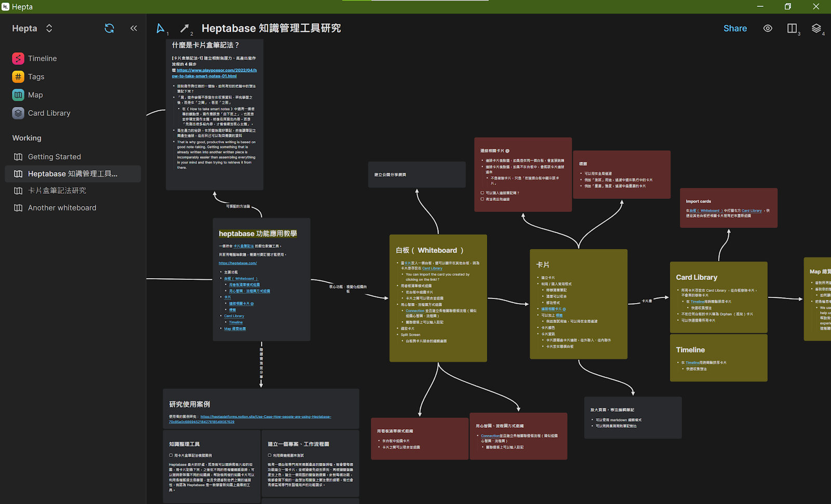
Task: Select the 用心智圖、流程圖方式組織 red card
Action: pos(518,436)
